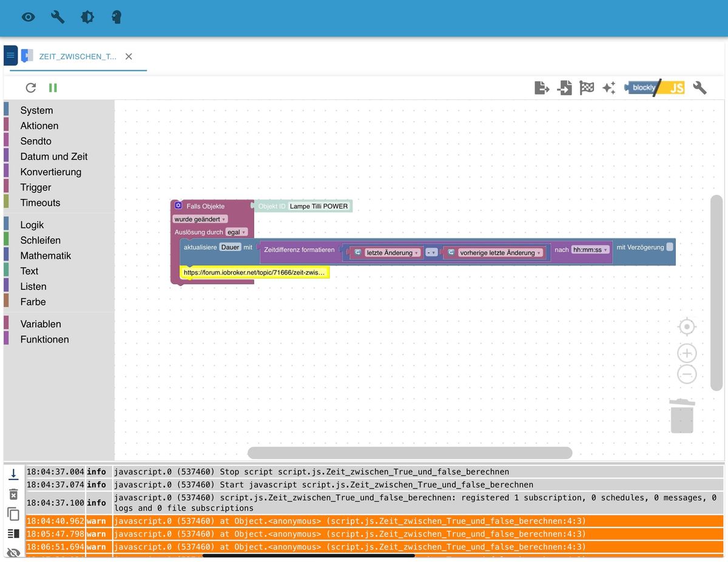Open the wrench settings icon in header
Image resolution: width=728 pixels, height=562 pixels.
58,17
